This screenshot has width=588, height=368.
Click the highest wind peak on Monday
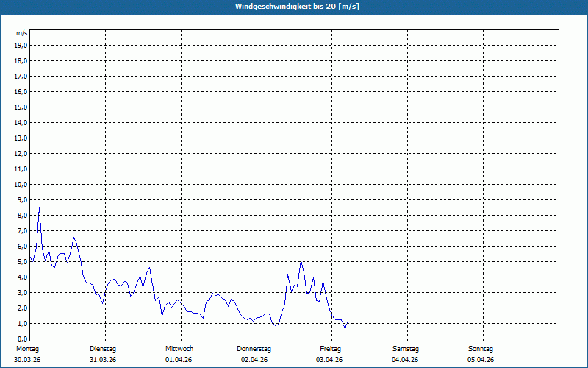pos(40,208)
